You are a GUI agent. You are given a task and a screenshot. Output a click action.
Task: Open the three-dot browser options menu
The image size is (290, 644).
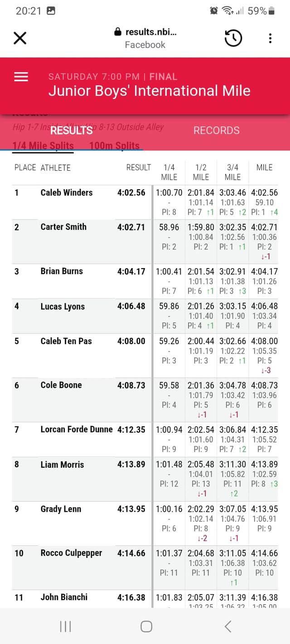pos(270,38)
